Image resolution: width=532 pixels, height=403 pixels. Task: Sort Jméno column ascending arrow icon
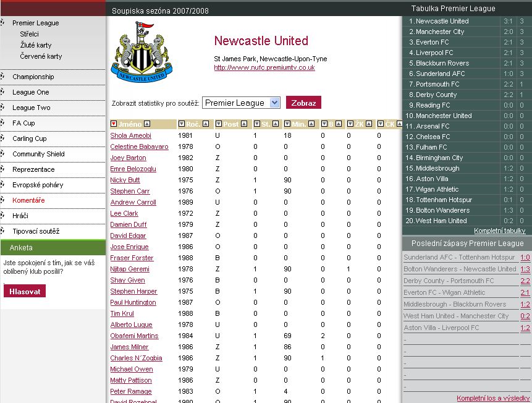pyautogui.click(x=147, y=124)
